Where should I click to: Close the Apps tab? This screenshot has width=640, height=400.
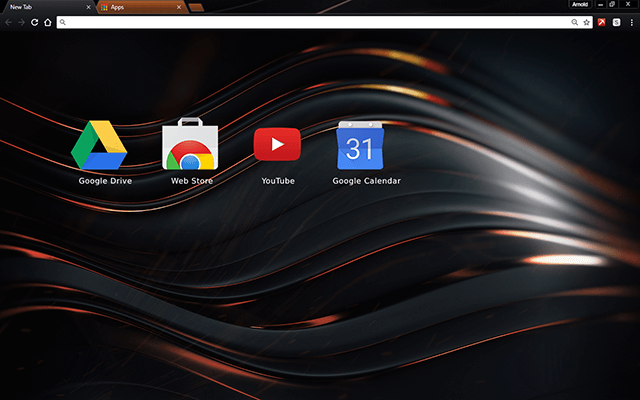[x=179, y=7]
